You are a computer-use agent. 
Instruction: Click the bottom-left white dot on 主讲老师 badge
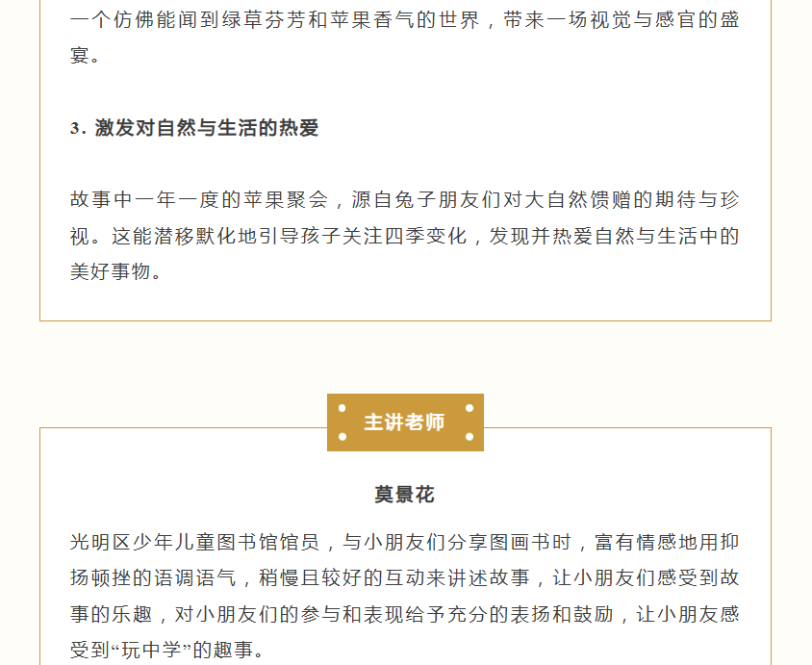(x=342, y=437)
